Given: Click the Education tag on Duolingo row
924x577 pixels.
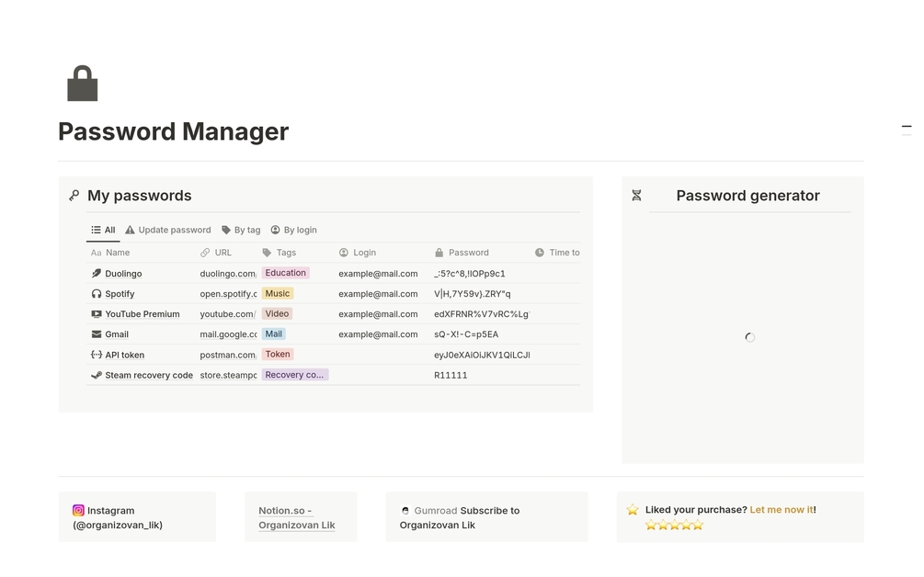Looking at the screenshot, I should [x=285, y=273].
